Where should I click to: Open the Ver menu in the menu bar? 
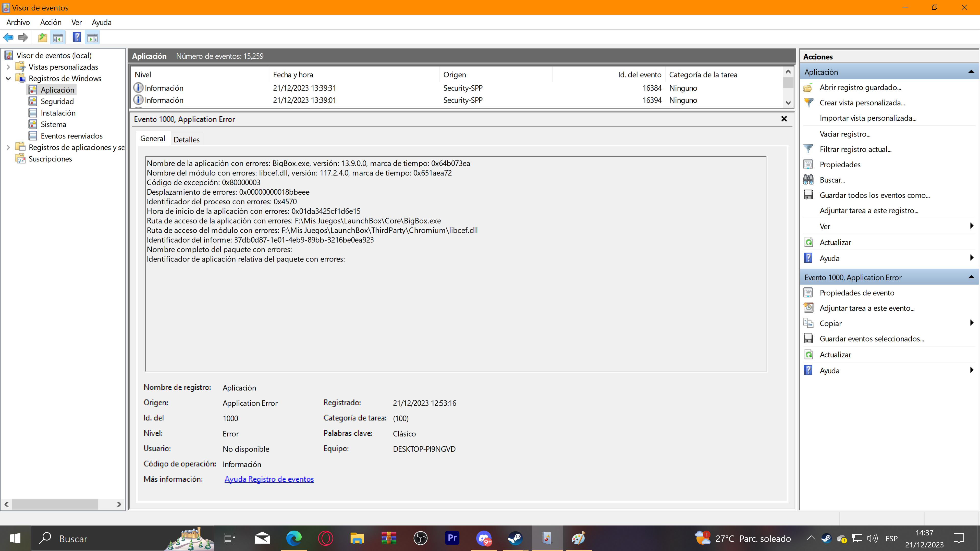[x=77, y=22]
